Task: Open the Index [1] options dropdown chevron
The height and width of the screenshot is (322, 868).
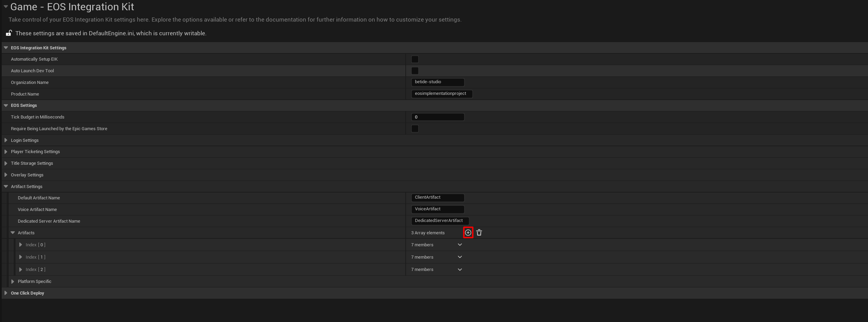Action: (x=460, y=257)
